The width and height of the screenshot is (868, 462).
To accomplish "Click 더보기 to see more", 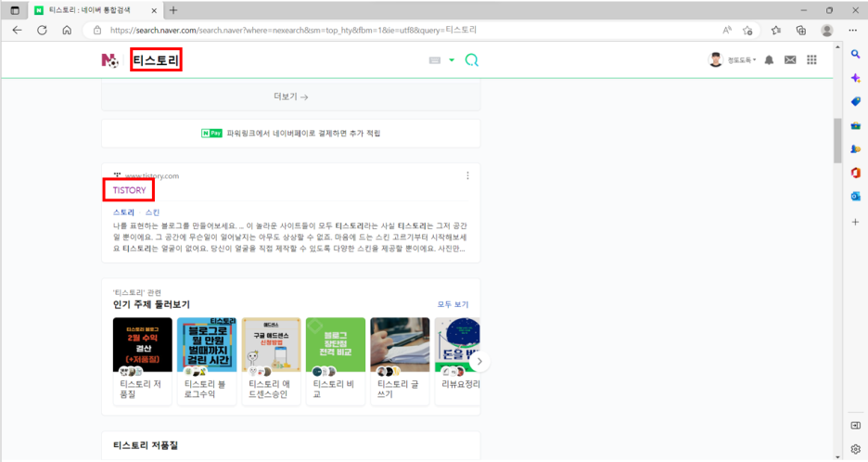I will (290, 96).
